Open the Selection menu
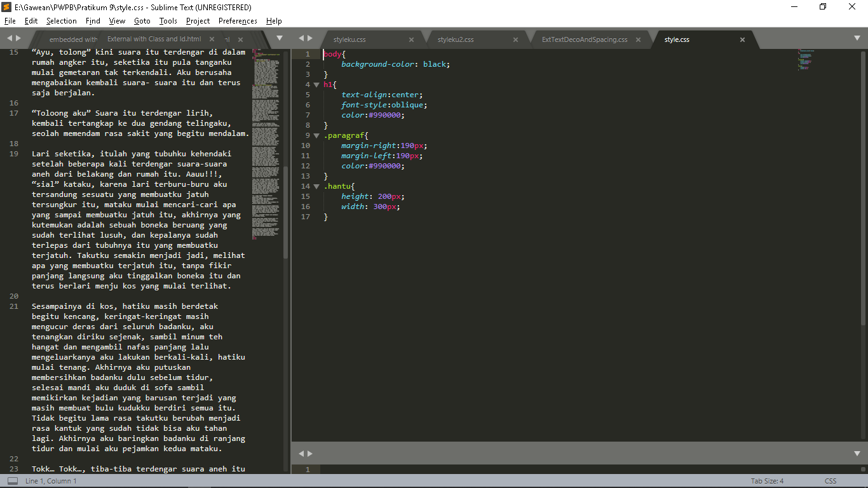Image resolution: width=868 pixels, height=488 pixels. coord(62,21)
